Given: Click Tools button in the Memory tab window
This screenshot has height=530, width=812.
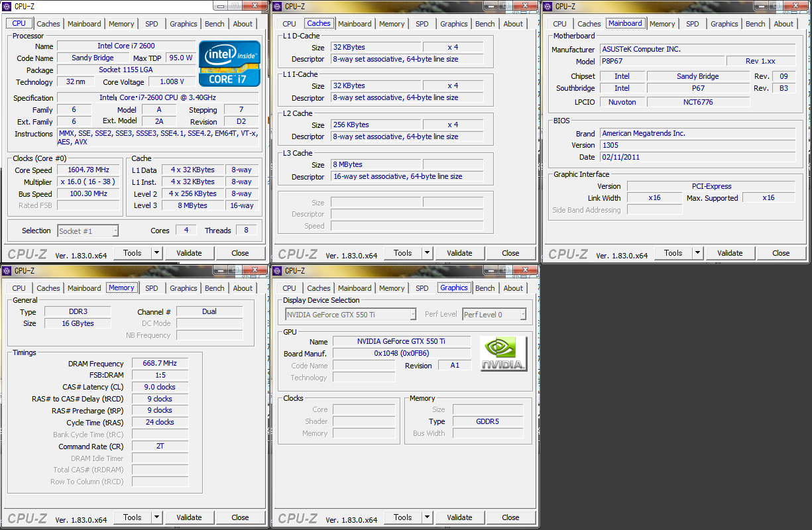Looking at the screenshot, I should click(x=132, y=517).
